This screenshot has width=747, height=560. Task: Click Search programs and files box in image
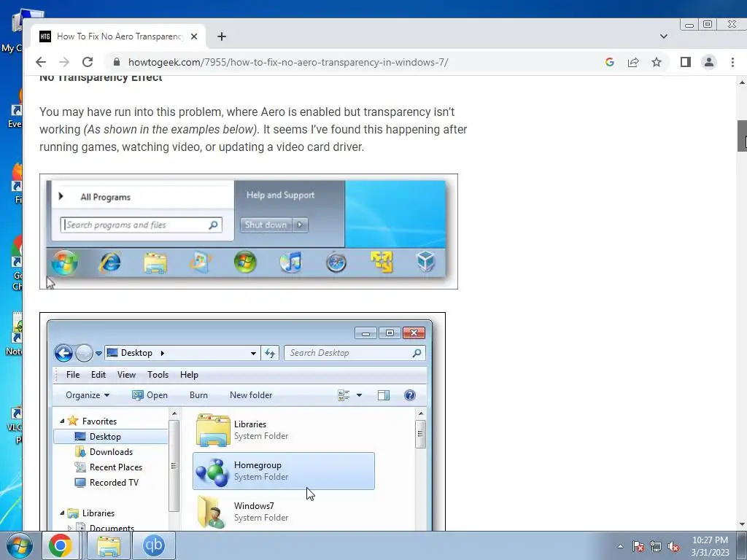pos(141,225)
